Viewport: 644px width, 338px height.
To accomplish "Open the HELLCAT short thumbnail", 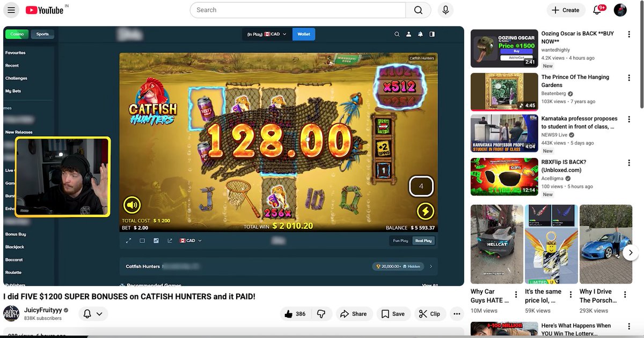I will click(x=497, y=244).
